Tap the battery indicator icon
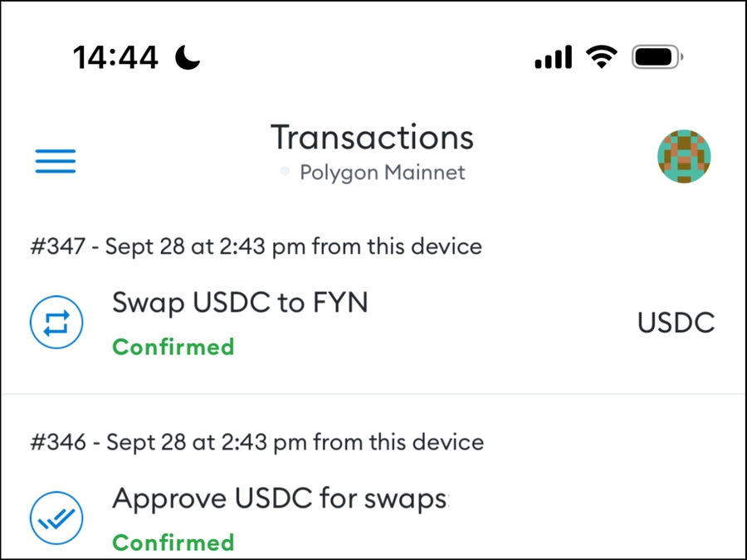The image size is (747, 560). click(657, 57)
